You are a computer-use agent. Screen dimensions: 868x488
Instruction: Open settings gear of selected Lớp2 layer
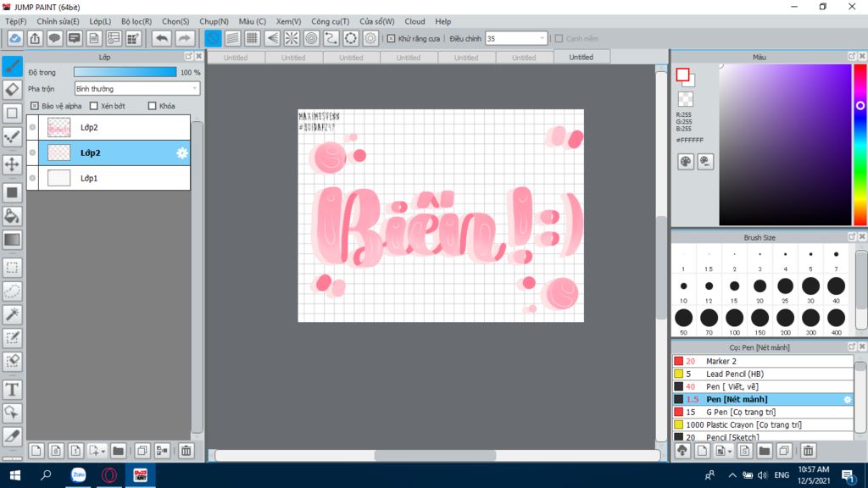click(x=182, y=153)
